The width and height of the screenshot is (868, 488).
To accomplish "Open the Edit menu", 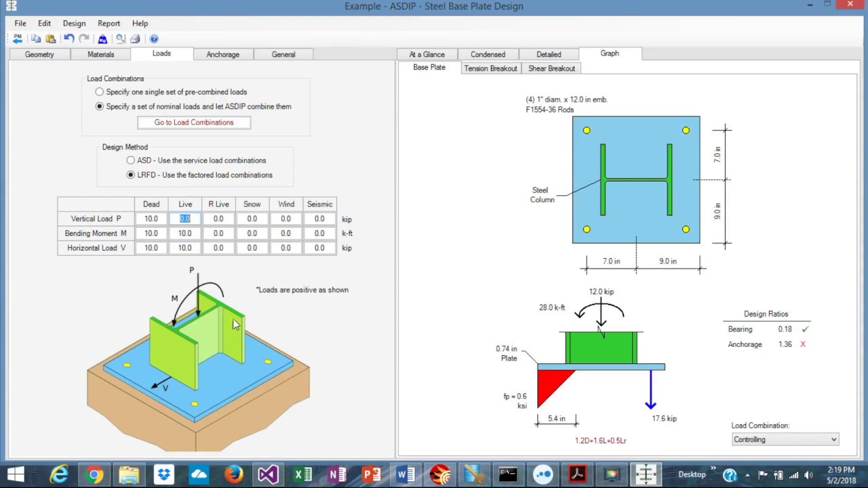I will (44, 23).
